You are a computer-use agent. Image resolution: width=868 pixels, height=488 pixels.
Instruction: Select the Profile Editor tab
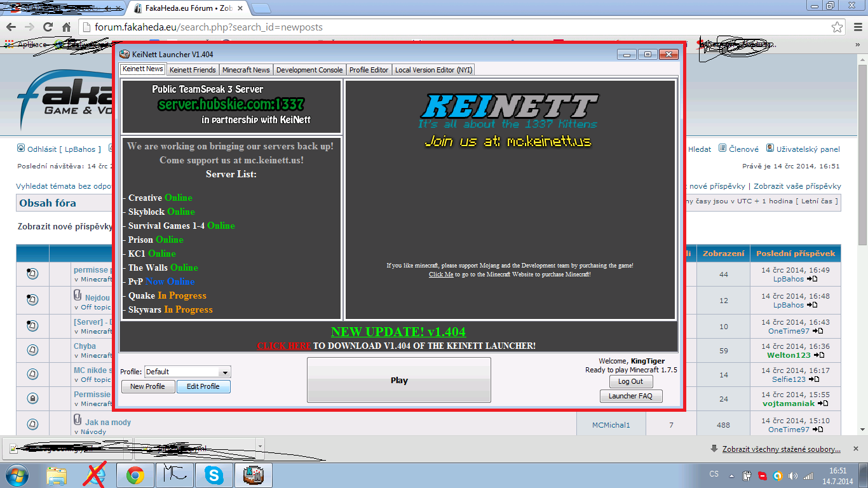point(369,70)
